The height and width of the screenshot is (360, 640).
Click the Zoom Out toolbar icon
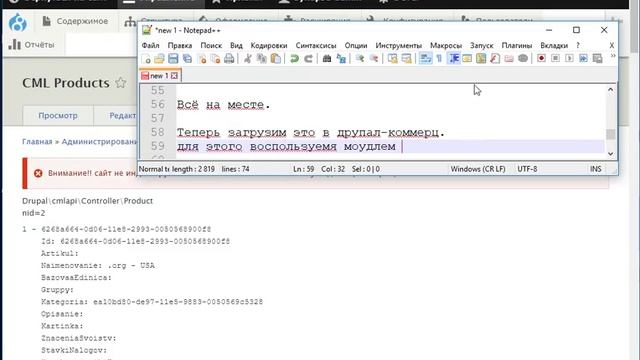373,58
